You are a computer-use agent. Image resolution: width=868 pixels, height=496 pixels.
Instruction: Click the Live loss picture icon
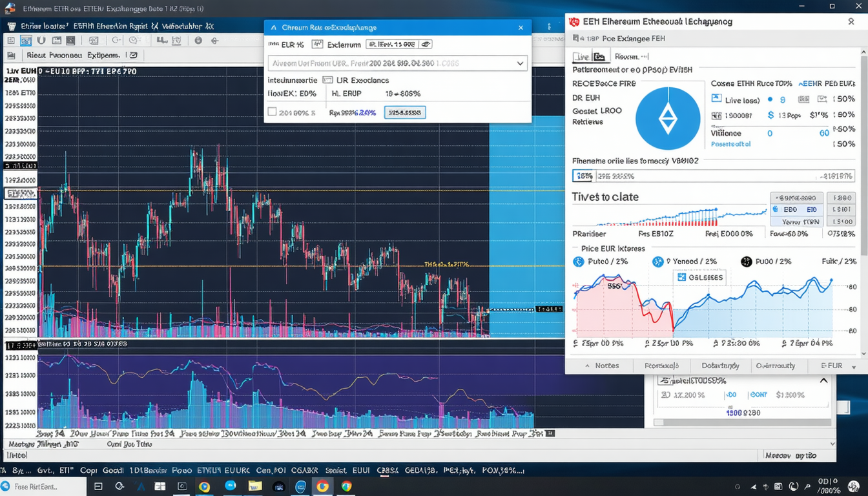(716, 99)
